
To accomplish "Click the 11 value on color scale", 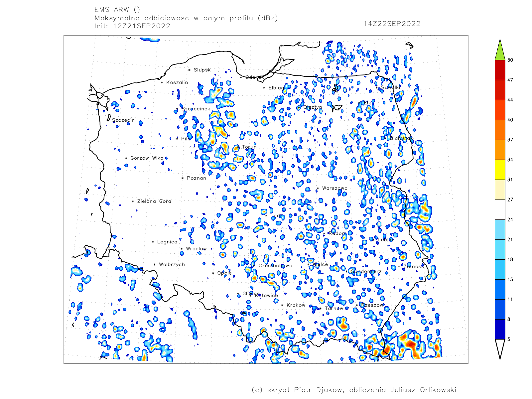I will pos(510,299).
